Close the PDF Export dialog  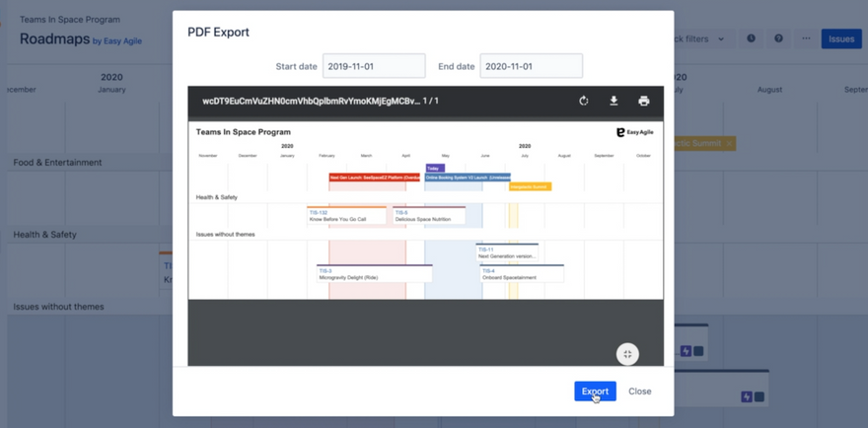(639, 391)
